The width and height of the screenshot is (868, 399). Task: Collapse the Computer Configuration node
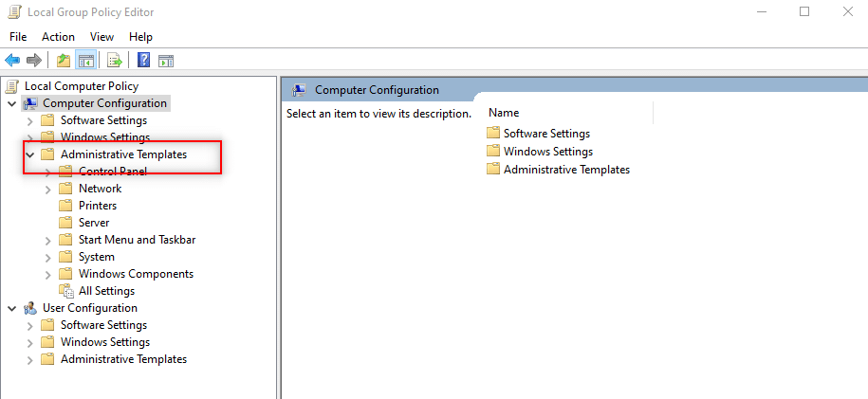[x=12, y=103]
